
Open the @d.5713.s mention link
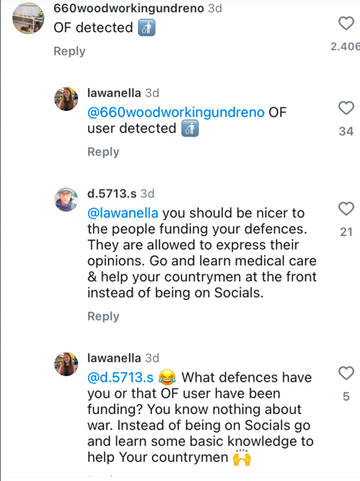pyautogui.click(x=120, y=377)
